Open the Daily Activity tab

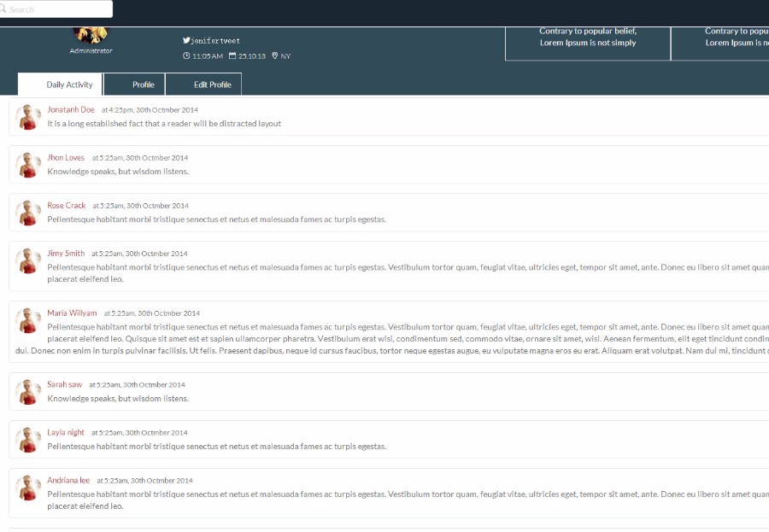click(x=61, y=85)
